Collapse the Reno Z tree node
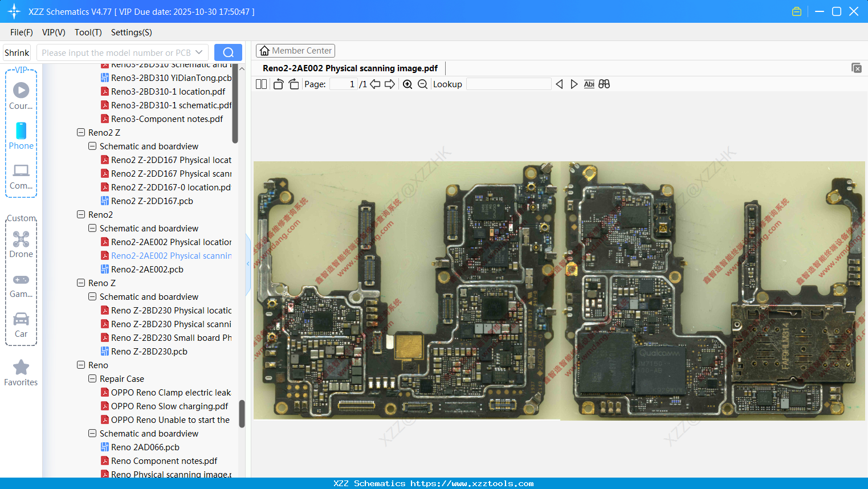 pos(81,283)
